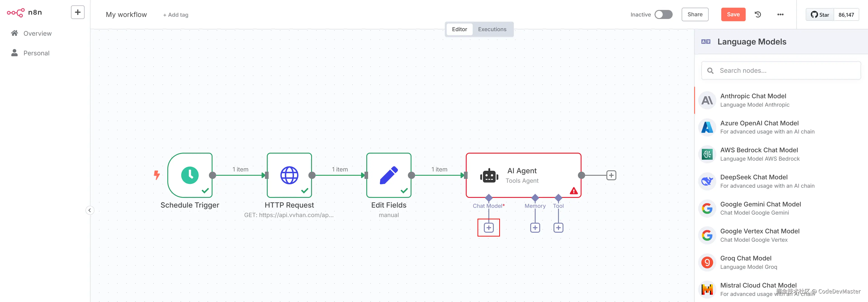868x302 pixels.
Task: Select the HTTP Request globe node
Action: (x=289, y=175)
